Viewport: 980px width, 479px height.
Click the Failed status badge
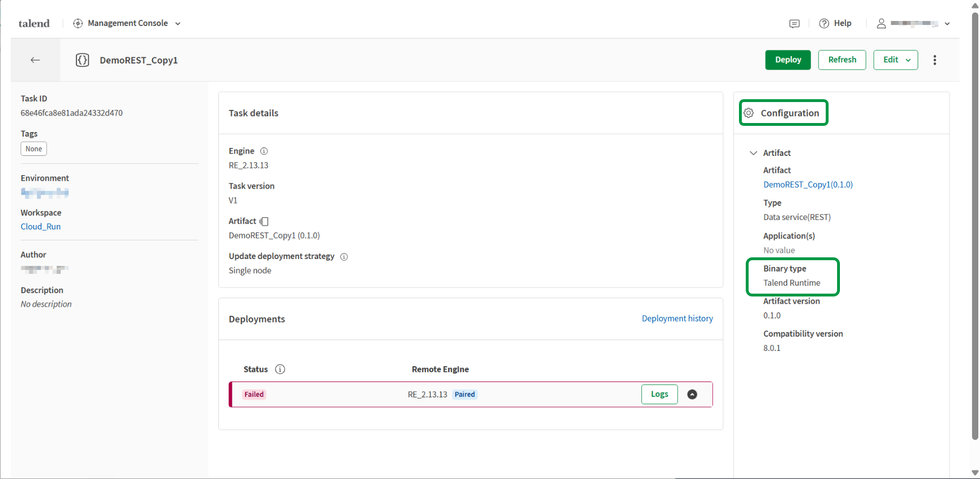click(x=254, y=395)
